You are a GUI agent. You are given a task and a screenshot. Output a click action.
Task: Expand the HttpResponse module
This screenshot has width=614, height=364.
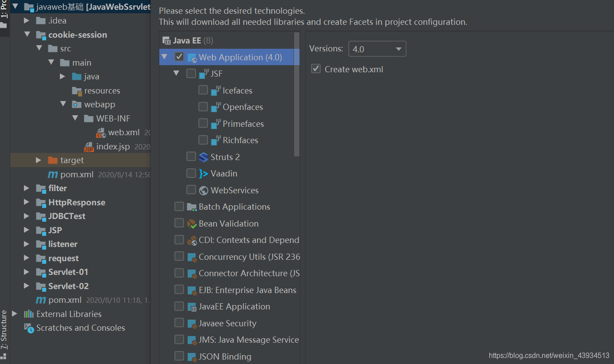click(27, 202)
